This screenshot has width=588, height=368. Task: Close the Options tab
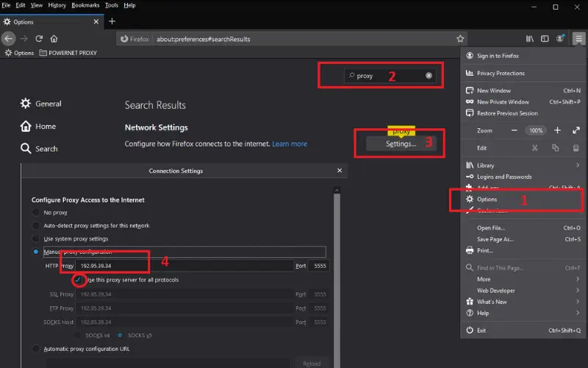(96, 22)
